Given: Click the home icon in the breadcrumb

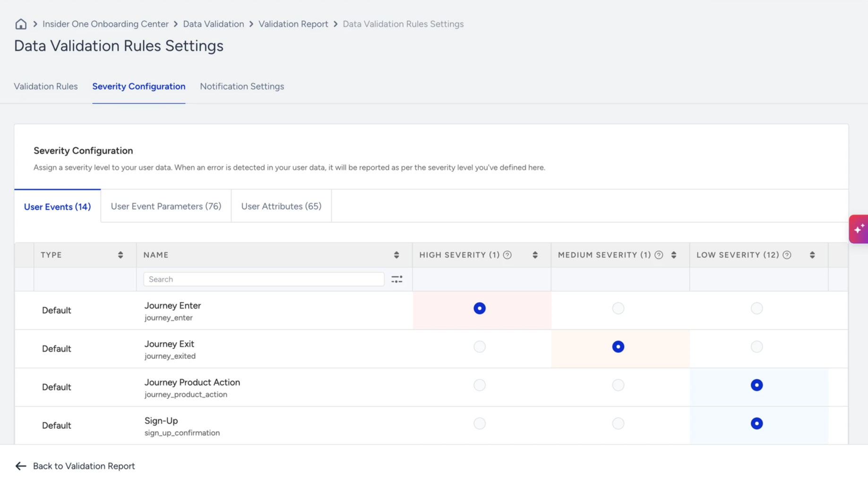Looking at the screenshot, I should [21, 24].
